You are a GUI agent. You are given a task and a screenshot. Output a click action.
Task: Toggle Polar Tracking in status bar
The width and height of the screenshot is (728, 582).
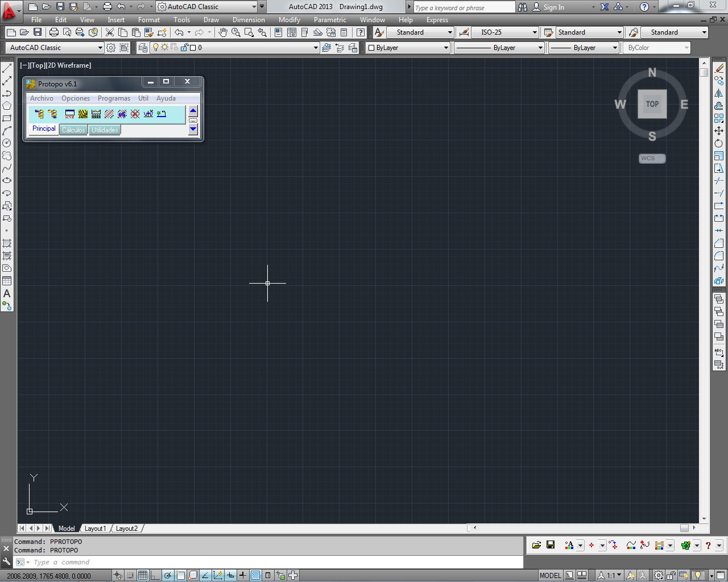168,575
